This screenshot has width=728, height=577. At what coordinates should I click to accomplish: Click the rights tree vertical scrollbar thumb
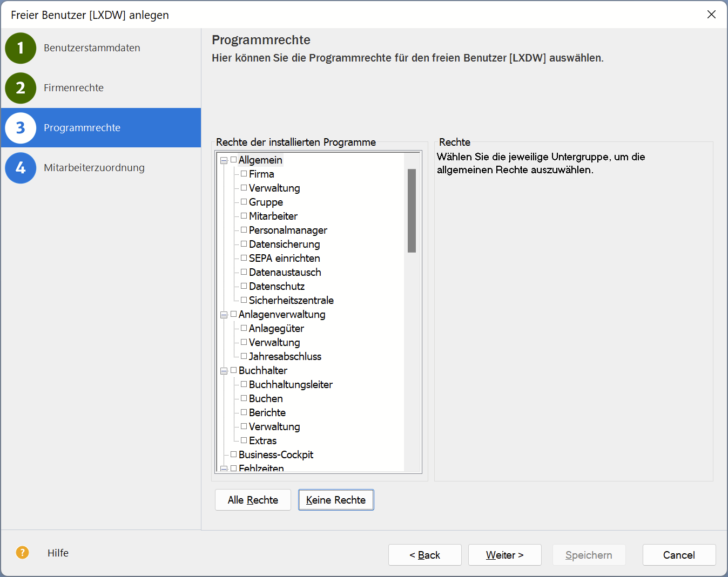(x=412, y=211)
